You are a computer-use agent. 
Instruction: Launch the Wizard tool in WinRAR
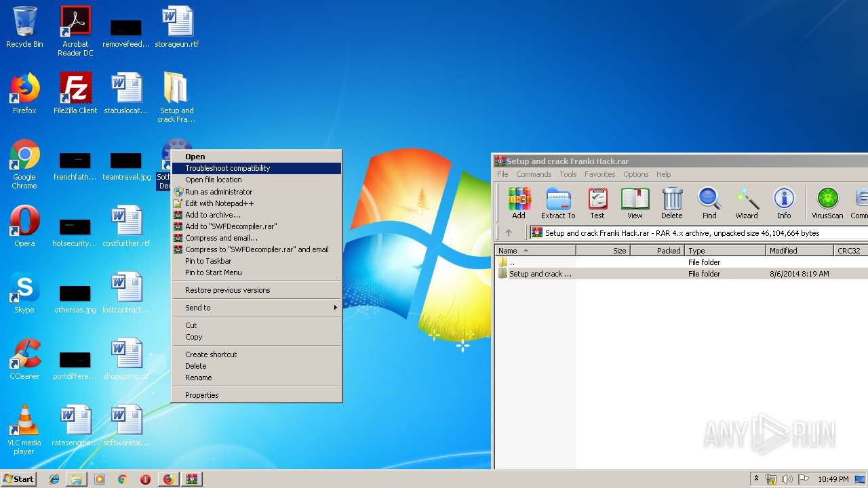(x=747, y=203)
